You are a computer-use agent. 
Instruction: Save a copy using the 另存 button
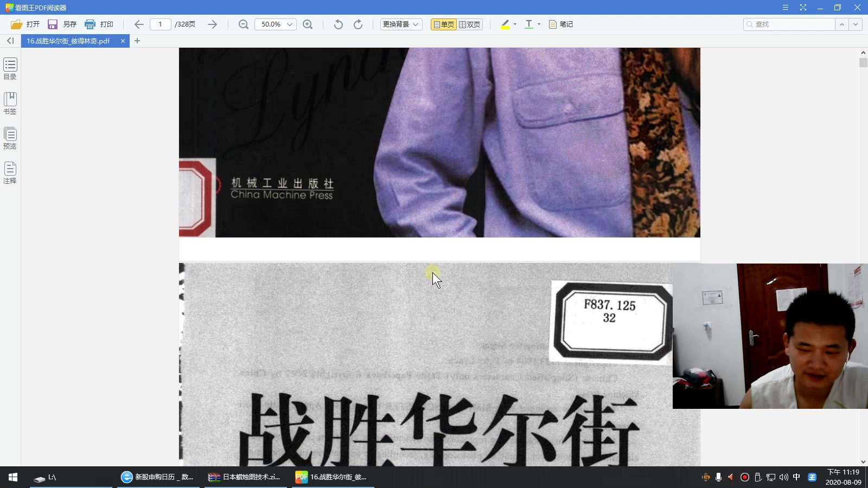pos(62,24)
